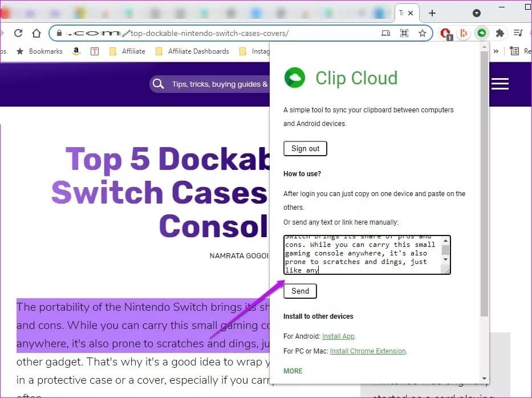Toggle the green Clip Cloud extension icon
532x398 pixels.
(482, 33)
